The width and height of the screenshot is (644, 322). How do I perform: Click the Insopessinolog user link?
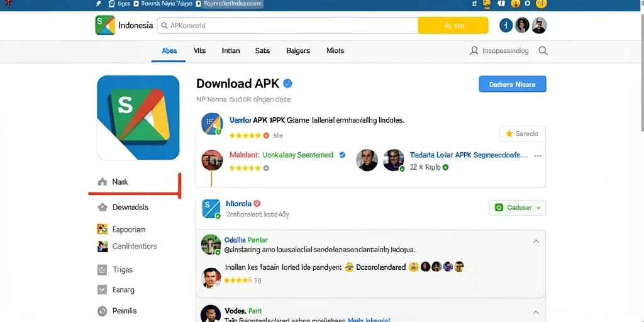point(499,50)
